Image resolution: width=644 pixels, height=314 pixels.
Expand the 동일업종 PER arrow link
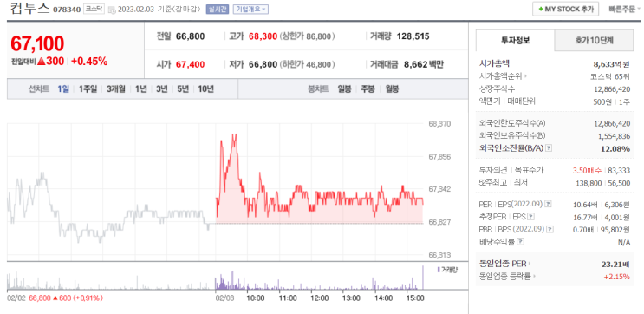[x=530, y=264]
